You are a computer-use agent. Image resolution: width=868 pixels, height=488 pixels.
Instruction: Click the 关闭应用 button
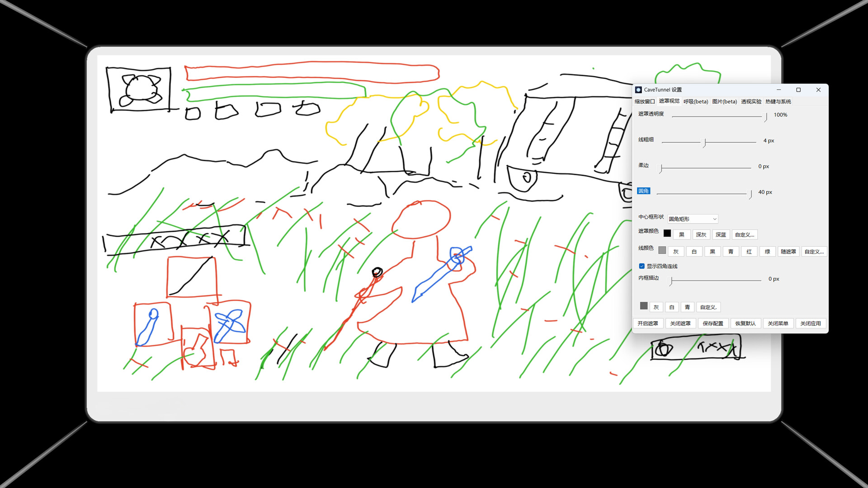coord(811,324)
